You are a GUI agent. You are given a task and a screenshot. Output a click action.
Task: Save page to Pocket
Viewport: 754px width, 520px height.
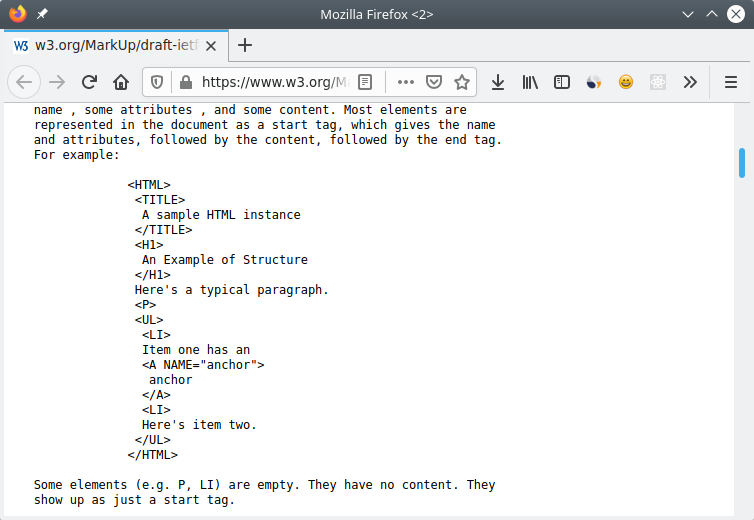[x=434, y=82]
